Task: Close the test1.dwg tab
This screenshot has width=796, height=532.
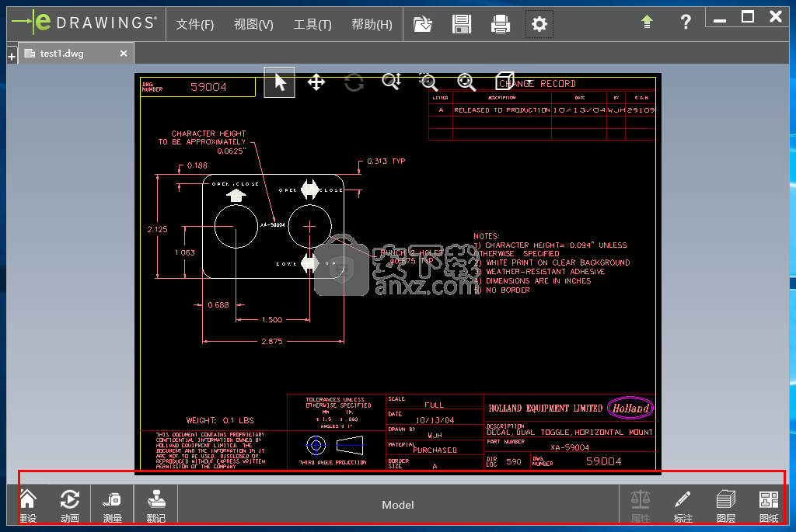Action: click(x=124, y=54)
